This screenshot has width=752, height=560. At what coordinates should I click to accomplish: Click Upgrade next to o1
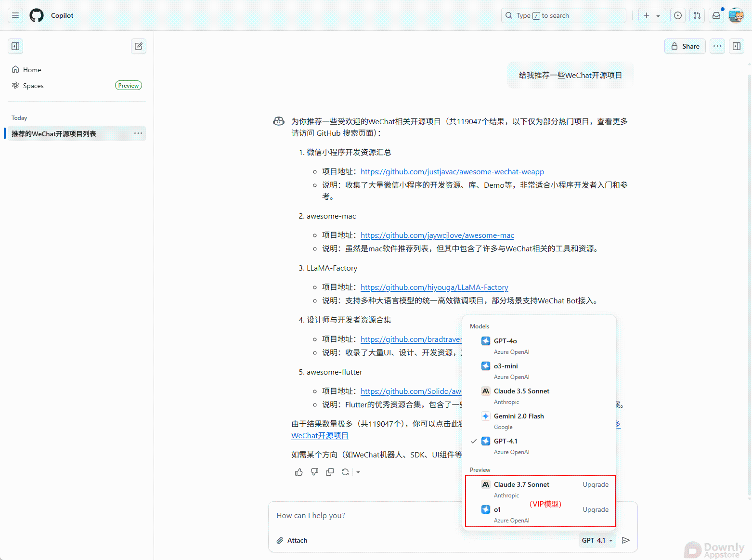[x=596, y=509]
